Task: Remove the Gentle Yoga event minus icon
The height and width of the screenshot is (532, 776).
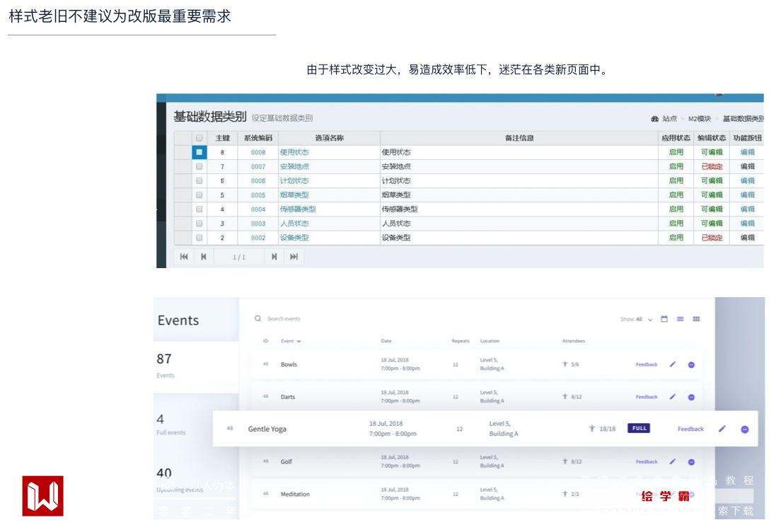Action: click(744, 429)
